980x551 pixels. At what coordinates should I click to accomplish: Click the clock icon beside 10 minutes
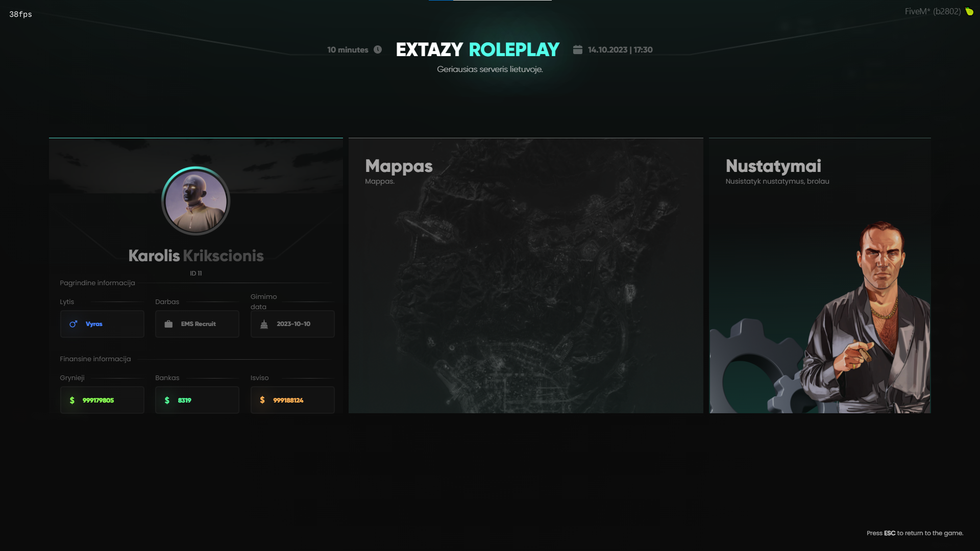point(378,49)
